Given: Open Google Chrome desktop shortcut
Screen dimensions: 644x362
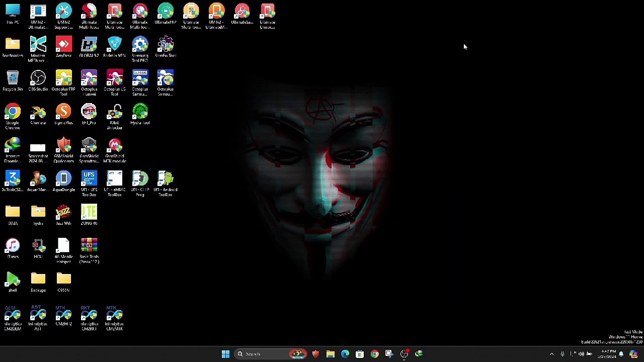Looking at the screenshot, I should point(13,117).
